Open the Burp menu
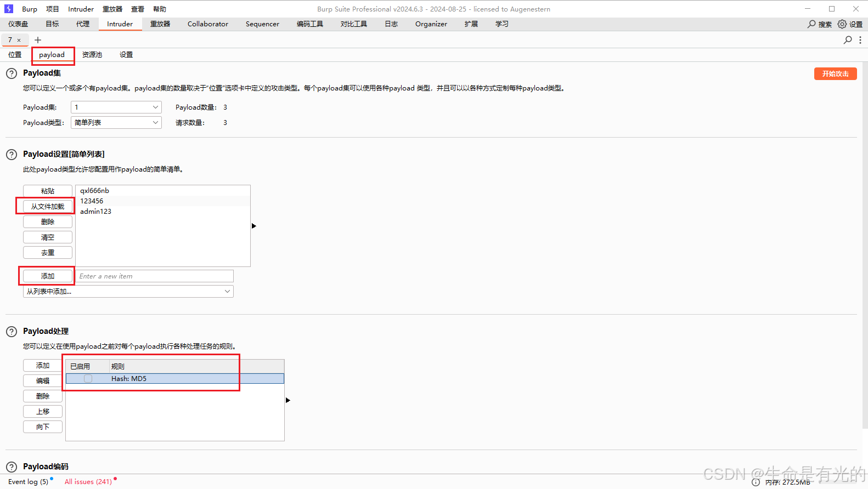 pyautogui.click(x=30, y=9)
